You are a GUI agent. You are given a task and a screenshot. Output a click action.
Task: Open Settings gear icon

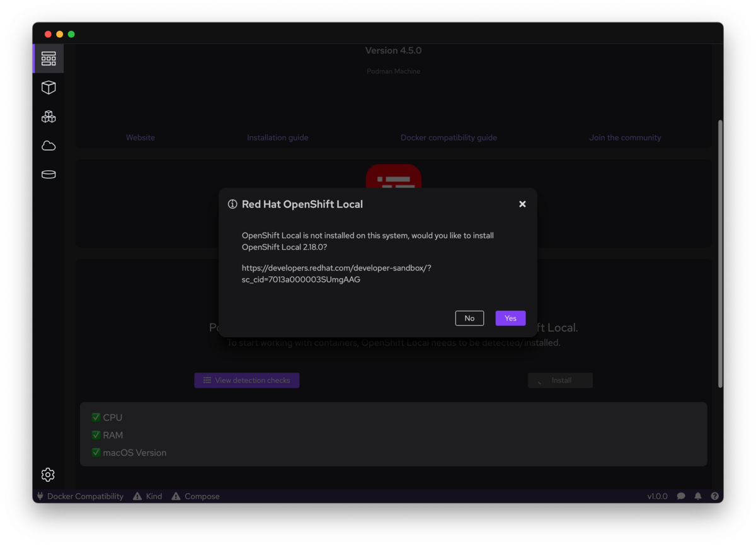coord(48,475)
